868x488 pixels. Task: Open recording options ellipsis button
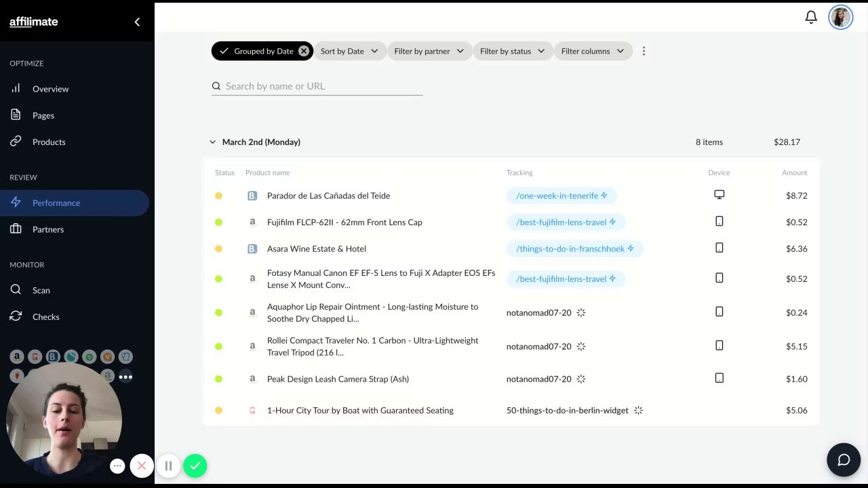tap(117, 466)
